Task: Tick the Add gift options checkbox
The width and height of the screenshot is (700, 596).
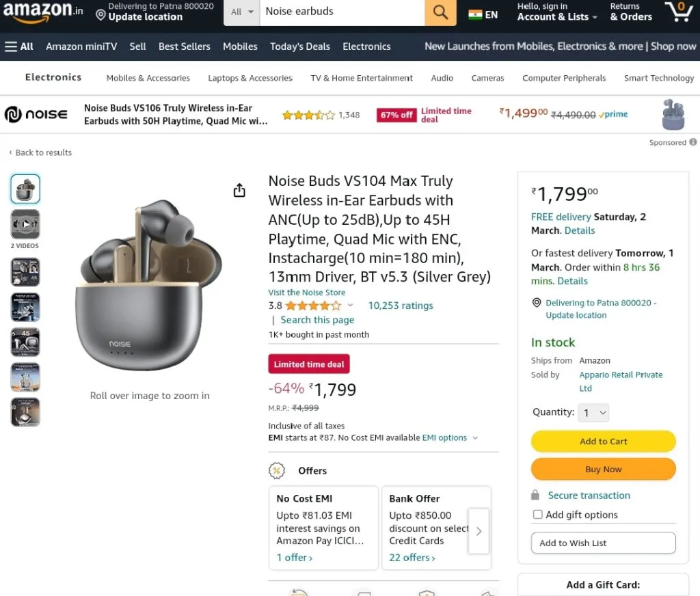Action: [x=537, y=514]
